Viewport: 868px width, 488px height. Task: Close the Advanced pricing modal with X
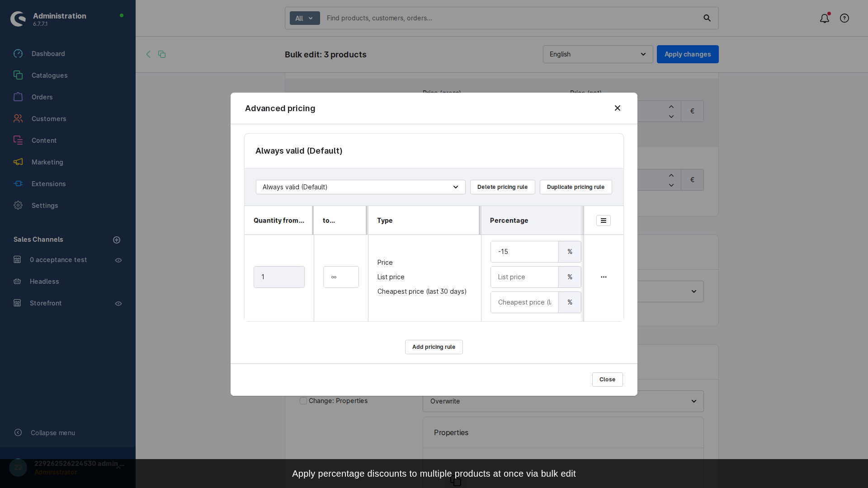click(617, 108)
